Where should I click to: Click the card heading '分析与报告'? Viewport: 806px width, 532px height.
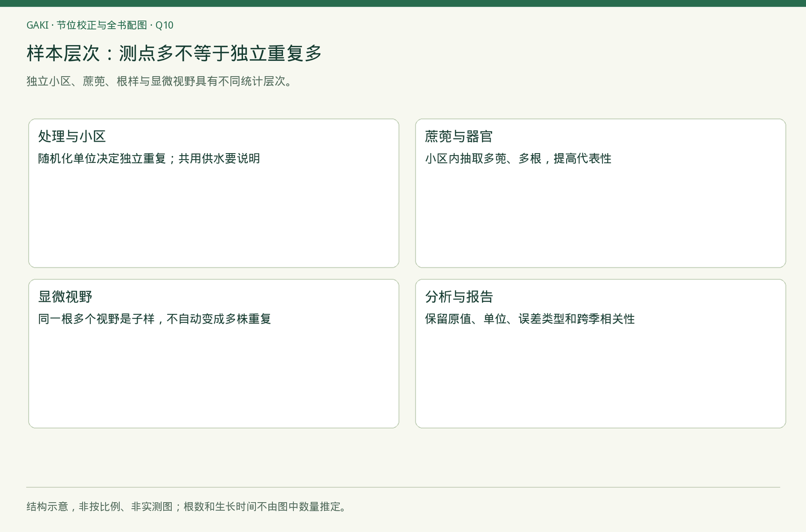coord(458,296)
